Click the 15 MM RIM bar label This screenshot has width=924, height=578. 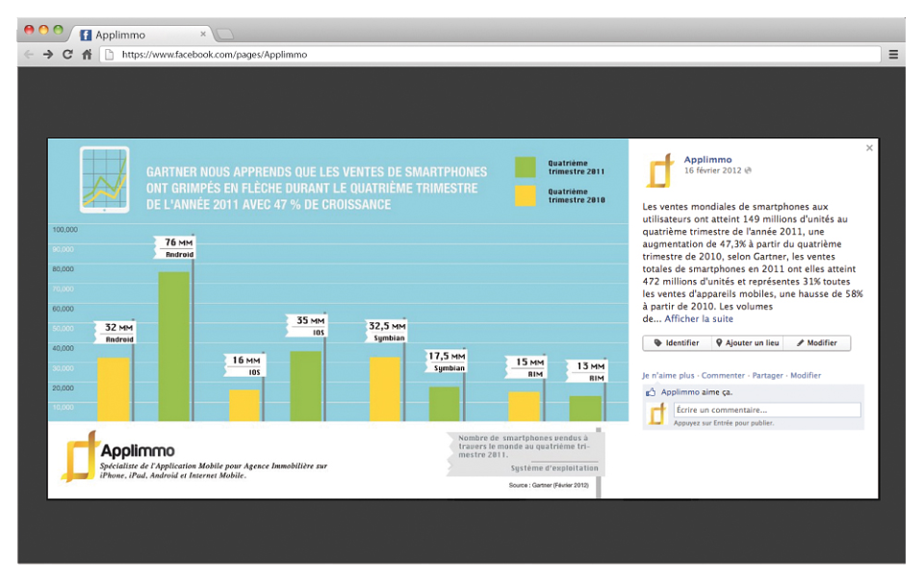526,367
